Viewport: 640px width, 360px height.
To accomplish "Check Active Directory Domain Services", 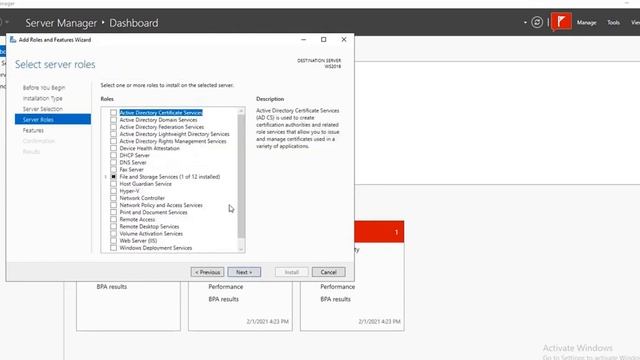I will coord(113,120).
